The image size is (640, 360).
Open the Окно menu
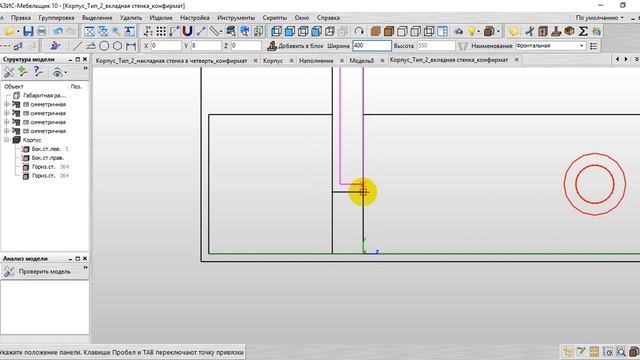[x=302, y=18]
